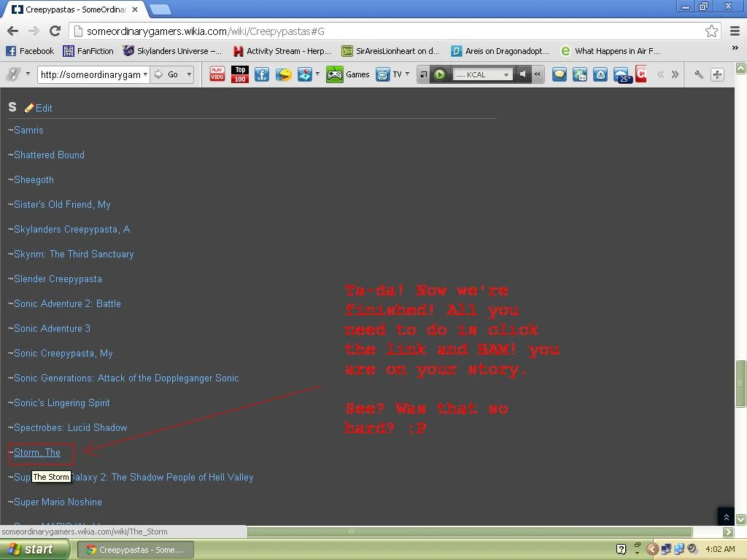Open Super Mario Noshine link

[58, 502]
